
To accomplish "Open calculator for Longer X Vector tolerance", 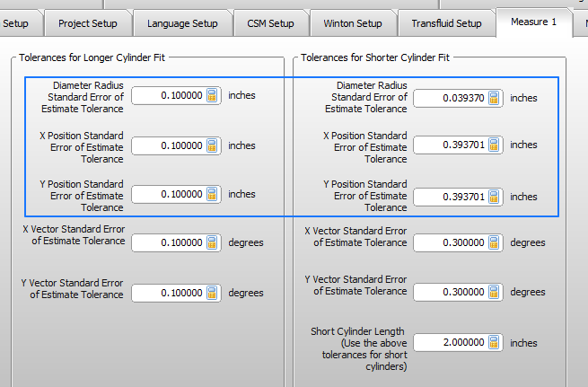I will click(x=212, y=242).
